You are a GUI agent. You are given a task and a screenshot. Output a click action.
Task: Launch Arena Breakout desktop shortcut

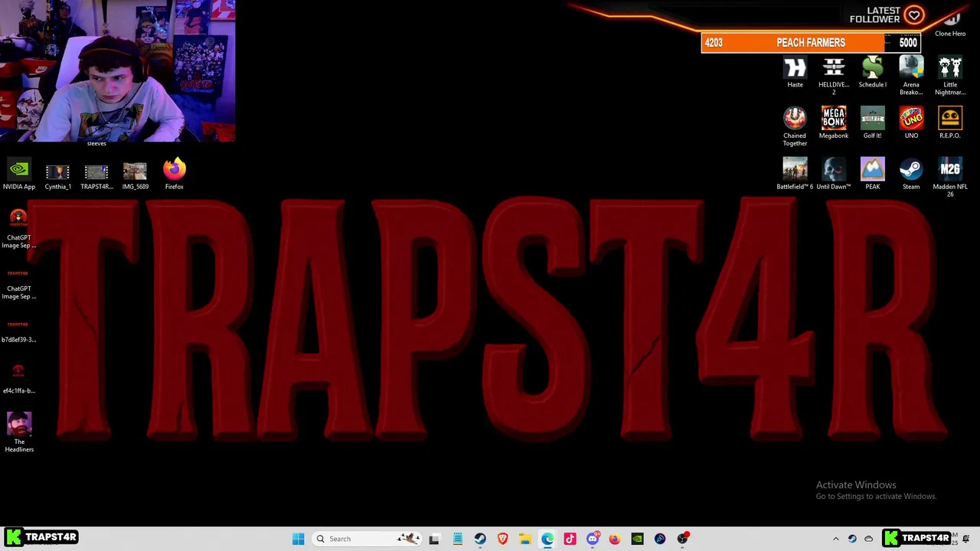911,76
